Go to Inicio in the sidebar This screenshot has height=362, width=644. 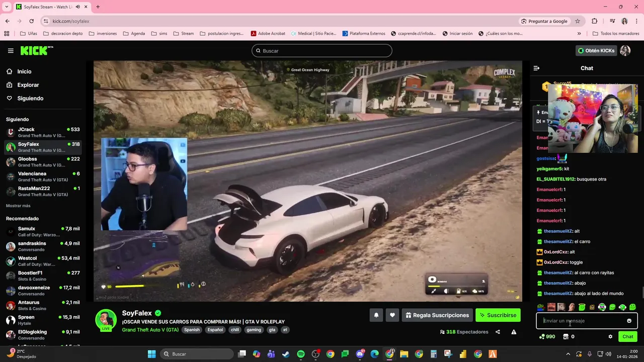[24, 71]
